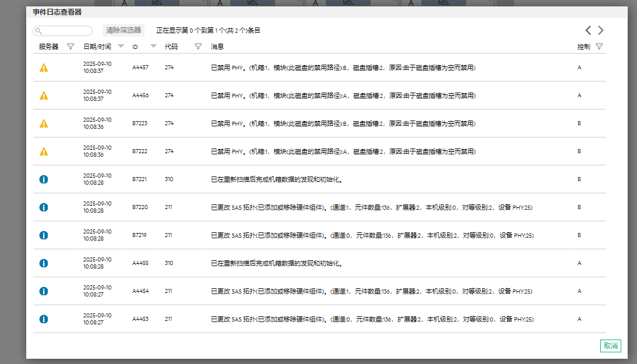The height and width of the screenshot is (364, 637).
Task: Click info icon for event A4453
Action: click(x=44, y=319)
